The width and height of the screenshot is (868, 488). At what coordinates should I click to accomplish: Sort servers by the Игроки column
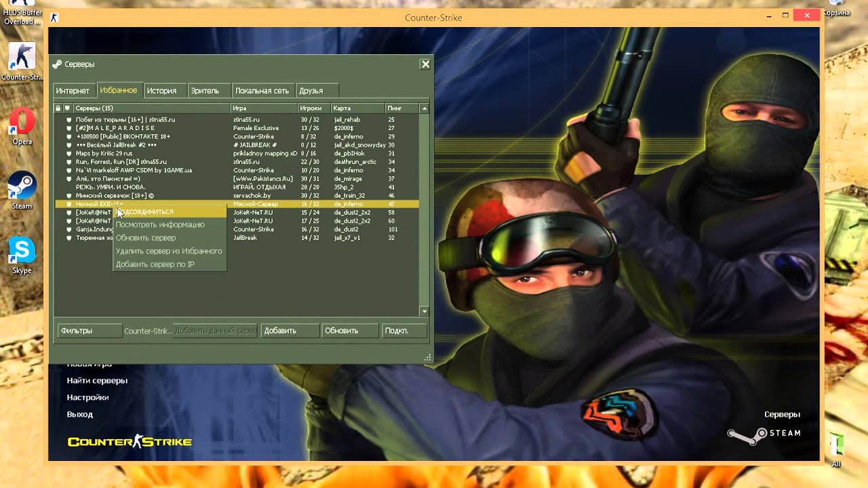[315, 108]
